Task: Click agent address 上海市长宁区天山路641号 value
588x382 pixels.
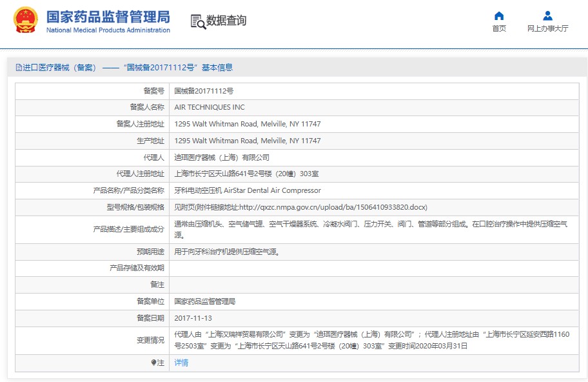Action: (246, 174)
